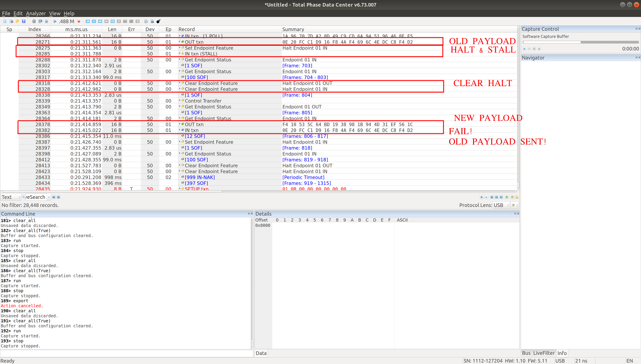This screenshot has height=364, width=641.
Task: Toggle the yellow scroll auto-scroll button
Action: pos(517,197)
